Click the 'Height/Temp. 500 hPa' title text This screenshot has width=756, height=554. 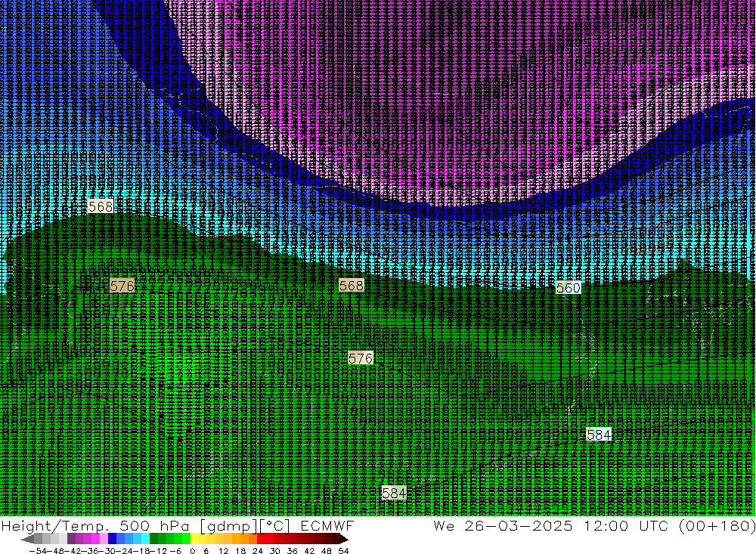tap(94, 525)
